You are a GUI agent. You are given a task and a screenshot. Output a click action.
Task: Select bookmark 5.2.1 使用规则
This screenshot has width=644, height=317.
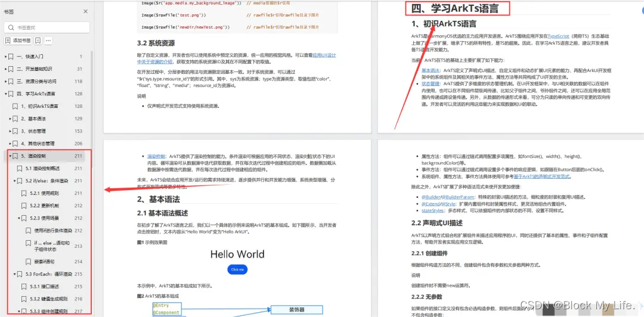pyautogui.click(x=44, y=193)
